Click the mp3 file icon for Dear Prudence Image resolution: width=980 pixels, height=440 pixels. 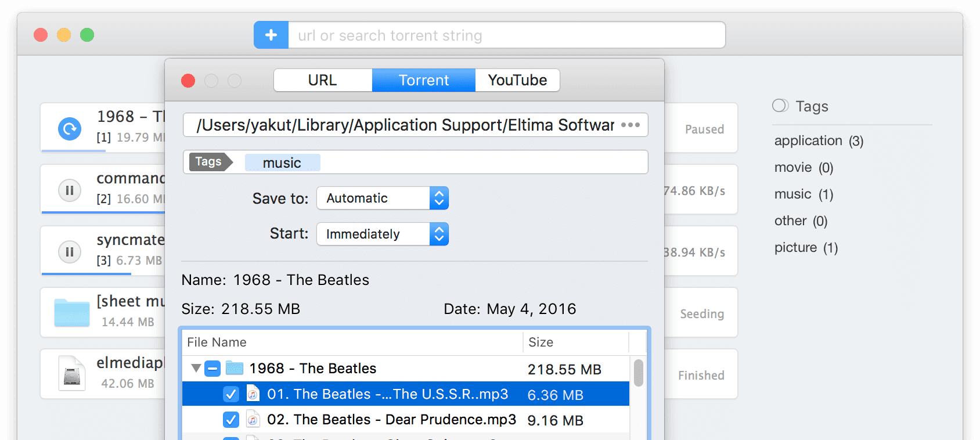(x=253, y=419)
